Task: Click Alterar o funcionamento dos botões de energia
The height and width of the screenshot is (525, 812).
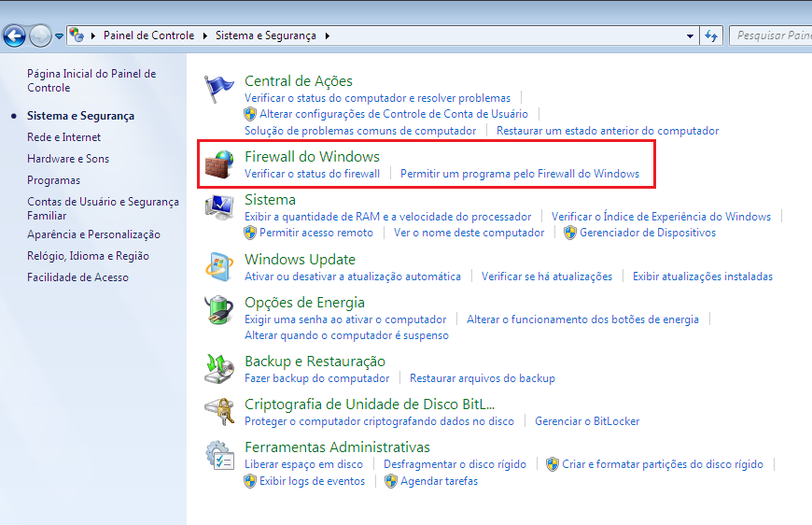Action: pos(582,319)
